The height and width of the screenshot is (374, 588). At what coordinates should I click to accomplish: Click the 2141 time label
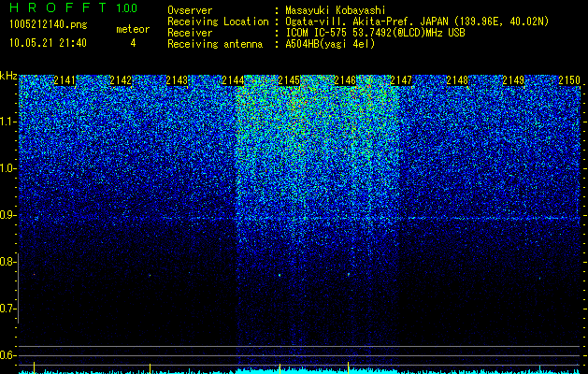pyautogui.click(x=65, y=80)
